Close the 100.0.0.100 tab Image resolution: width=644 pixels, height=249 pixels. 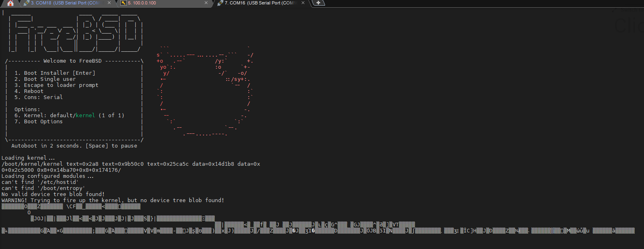pos(206,3)
